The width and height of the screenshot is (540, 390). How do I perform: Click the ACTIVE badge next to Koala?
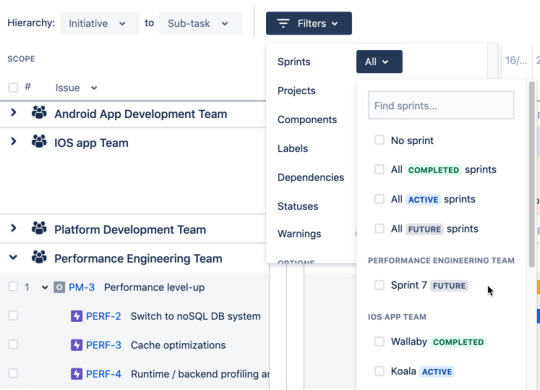click(x=437, y=372)
